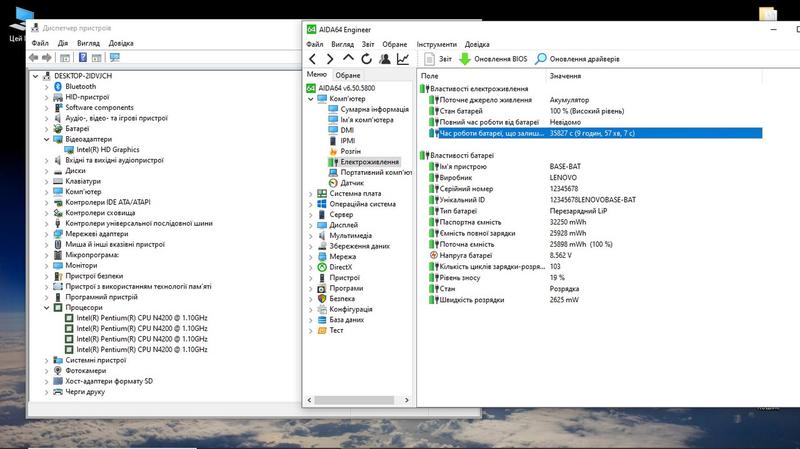Image resolution: width=800 pixels, height=449 pixels.
Task: Click Оновлення драйверів button
Action: click(x=577, y=59)
